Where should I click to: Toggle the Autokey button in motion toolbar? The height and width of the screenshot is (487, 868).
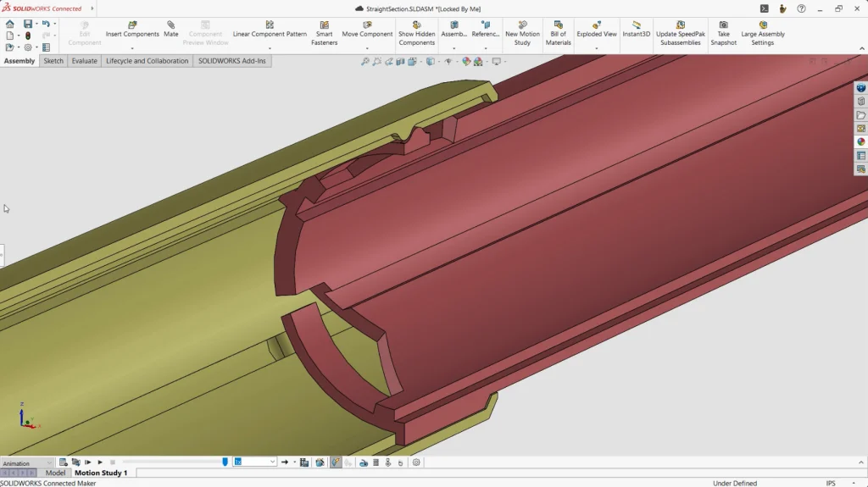tap(336, 462)
